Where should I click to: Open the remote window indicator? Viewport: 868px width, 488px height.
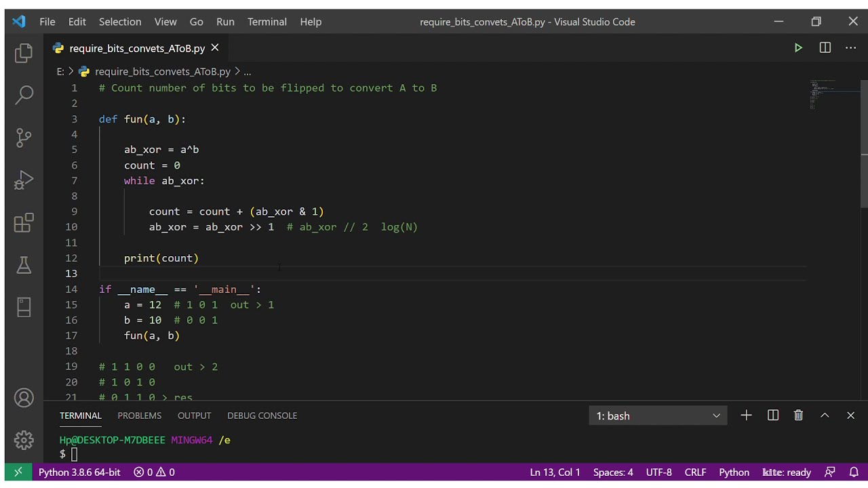pyautogui.click(x=18, y=472)
